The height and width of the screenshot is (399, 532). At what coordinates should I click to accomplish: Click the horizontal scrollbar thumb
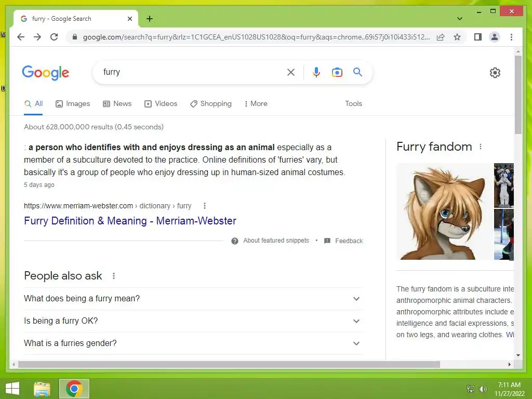pyautogui.click(x=229, y=364)
